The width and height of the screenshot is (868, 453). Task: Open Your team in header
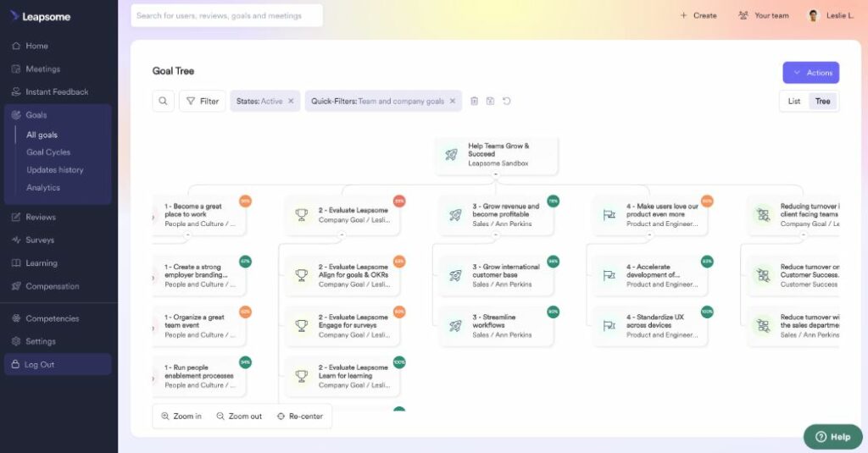click(764, 15)
